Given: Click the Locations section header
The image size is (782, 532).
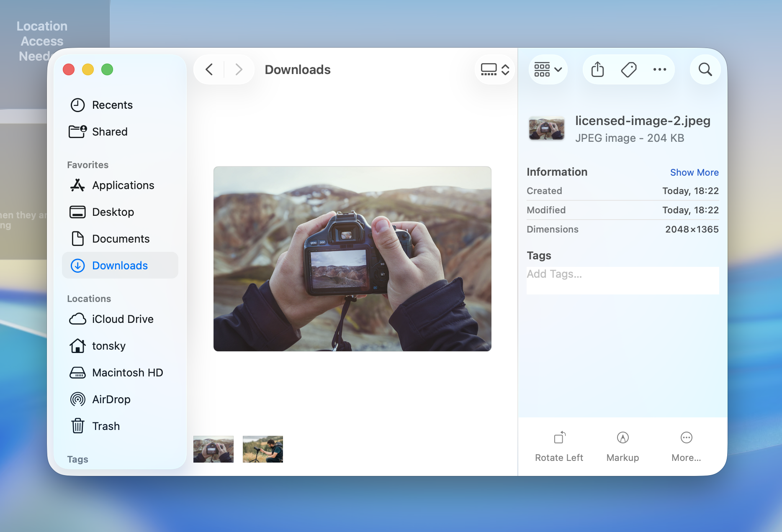Looking at the screenshot, I should tap(89, 299).
